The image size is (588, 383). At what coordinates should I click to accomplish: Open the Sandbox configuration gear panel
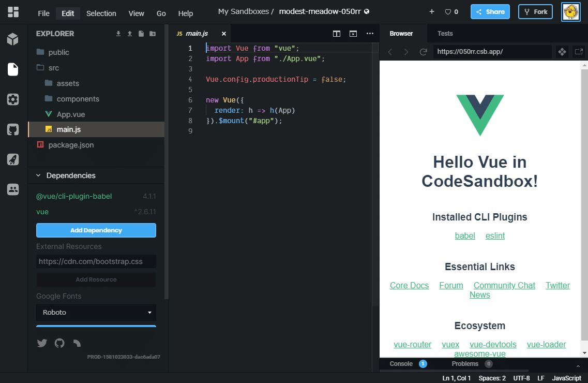13,99
